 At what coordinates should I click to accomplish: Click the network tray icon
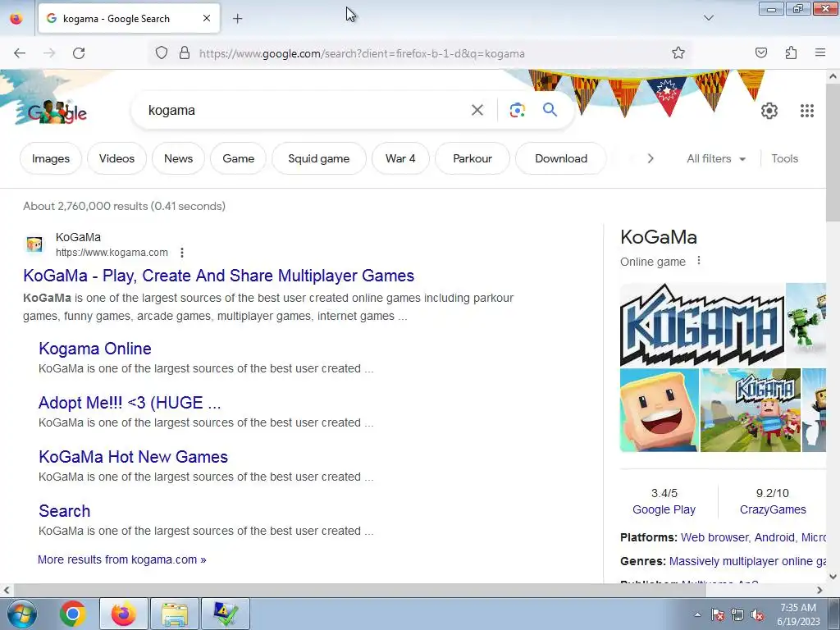[737, 615]
